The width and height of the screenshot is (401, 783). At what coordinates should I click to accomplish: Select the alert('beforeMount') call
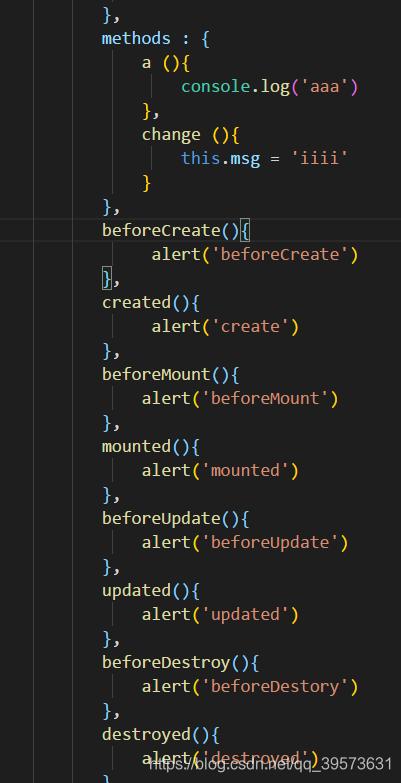click(x=240, y=398)
